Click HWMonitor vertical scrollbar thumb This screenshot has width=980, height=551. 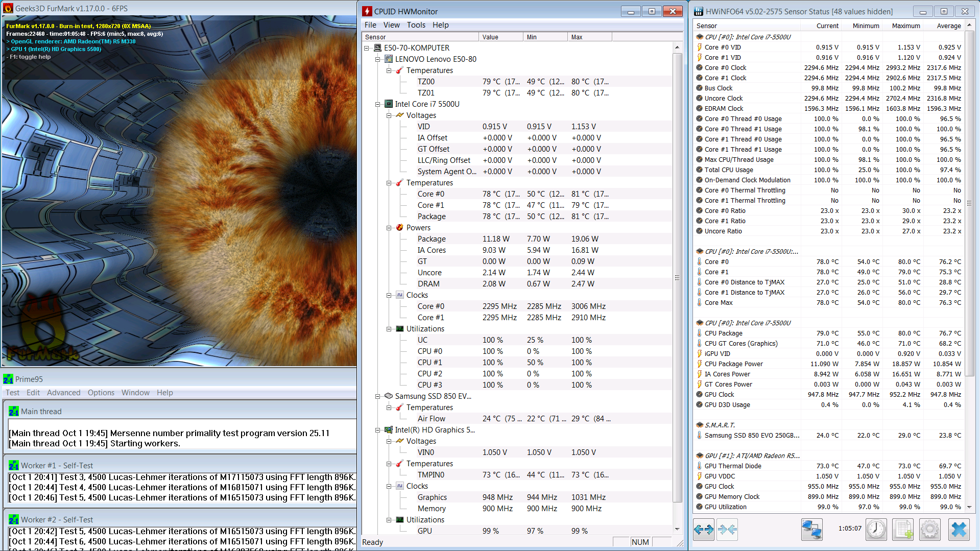pos(677,277)
